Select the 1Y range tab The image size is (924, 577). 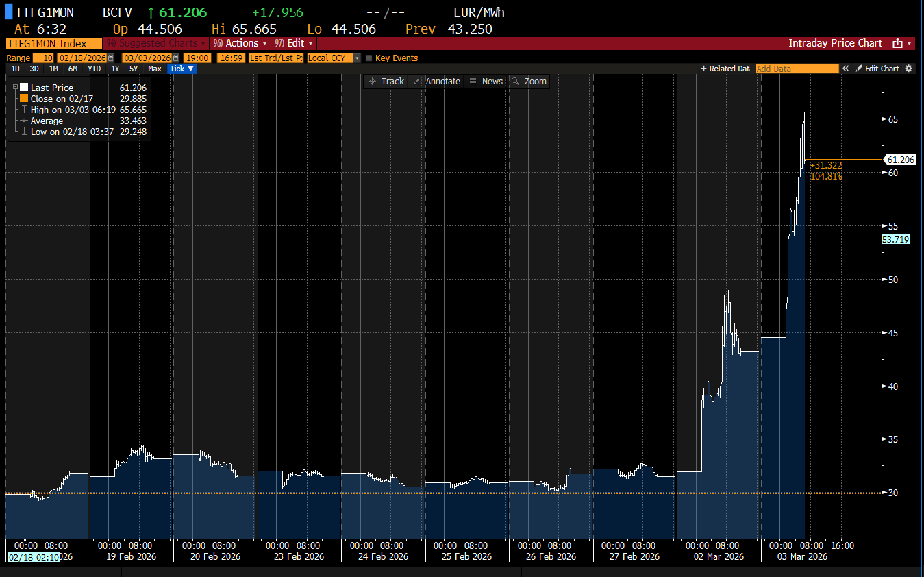pos(114,69)
